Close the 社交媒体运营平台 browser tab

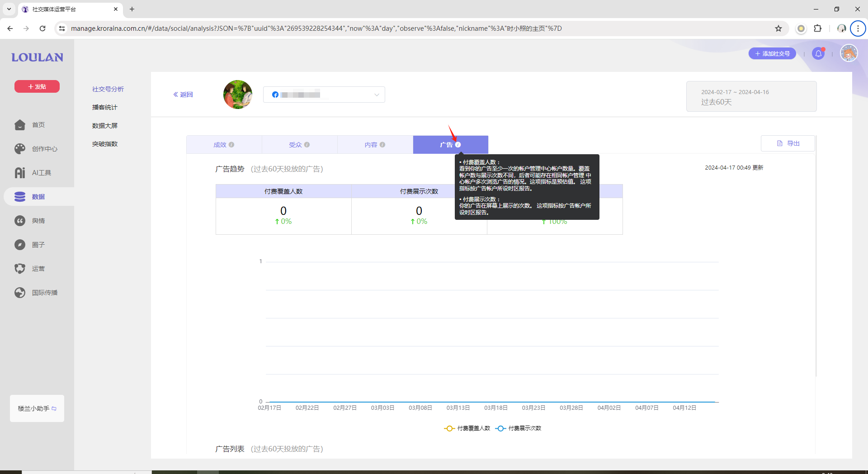tap(116, 9)
